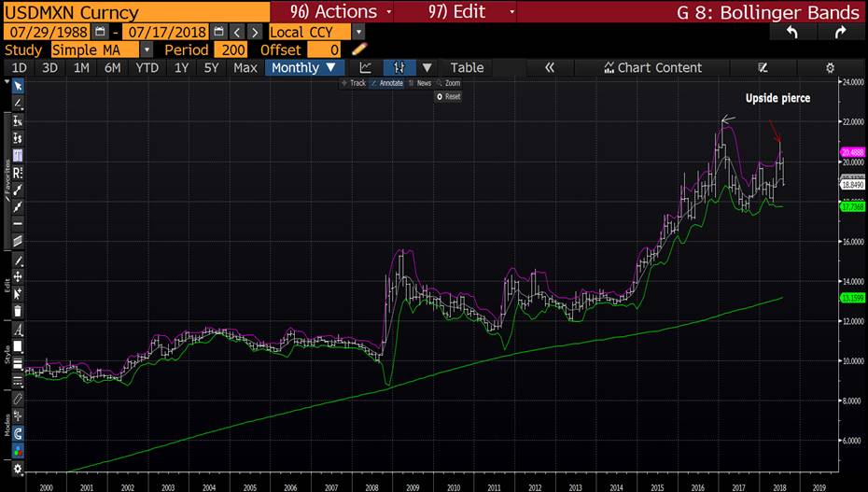
Task: Select the R regression tool
Action: 18,172
